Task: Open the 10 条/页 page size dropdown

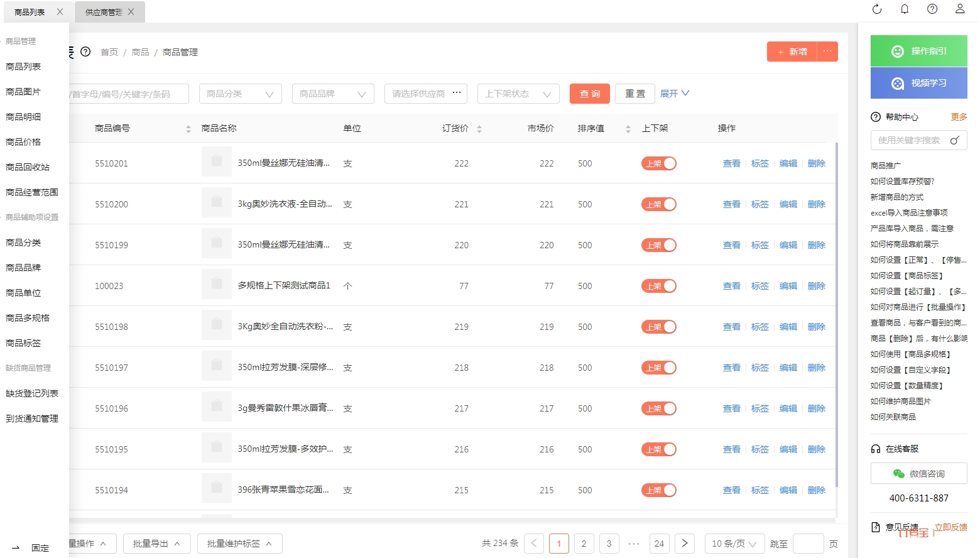Action: (x=734, y=544)
